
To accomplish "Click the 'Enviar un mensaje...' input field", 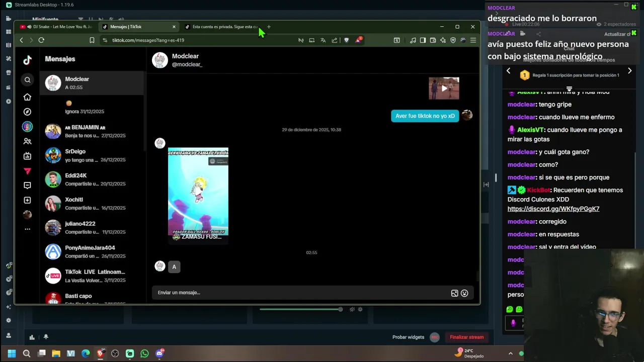I will [301, 293].
